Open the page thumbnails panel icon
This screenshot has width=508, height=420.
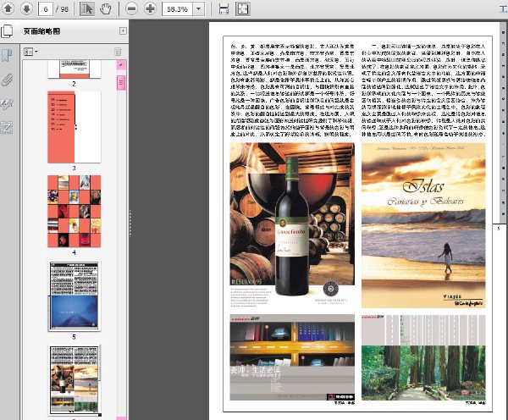click(x=7, y=31)
